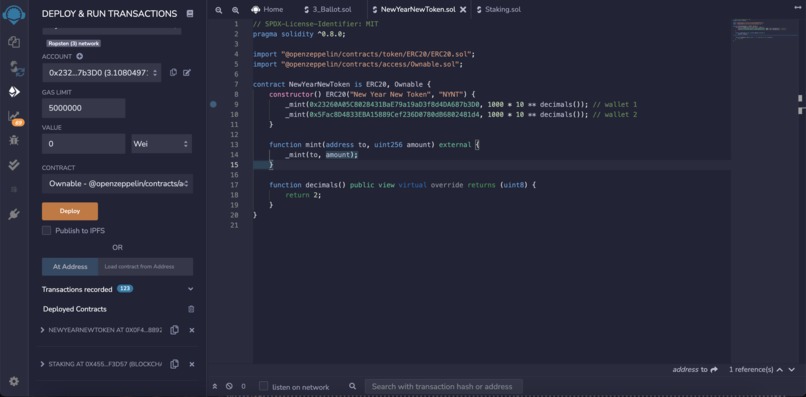Click 'NewYearNewToken' contract name on line 7
This screenshot has width=806, height=397.
pyautogui.click(x=320, y=84)
